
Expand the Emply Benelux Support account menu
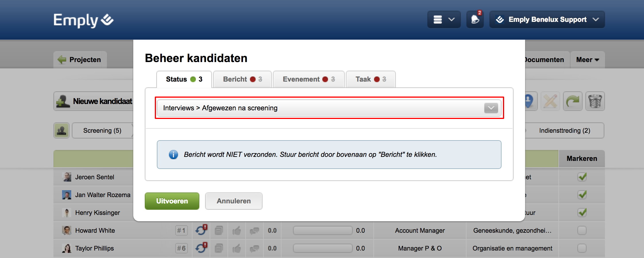pyautogui.click(x=547, y=20)
